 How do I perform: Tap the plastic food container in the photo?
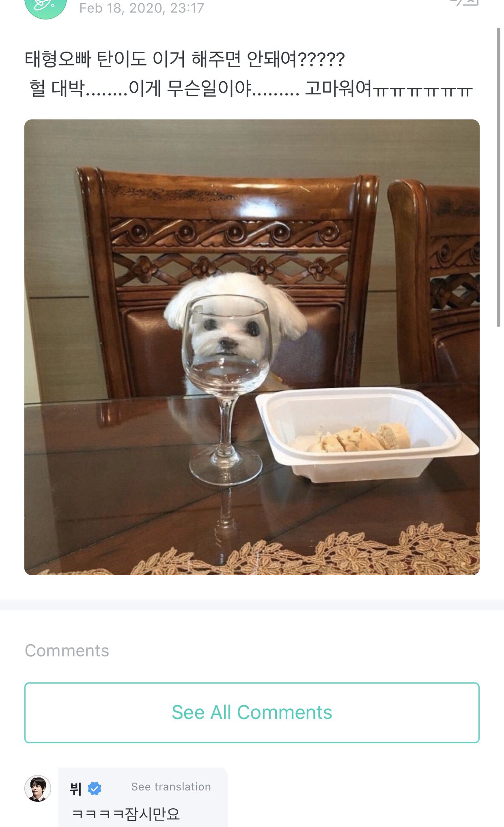click(x=367, y=435)
